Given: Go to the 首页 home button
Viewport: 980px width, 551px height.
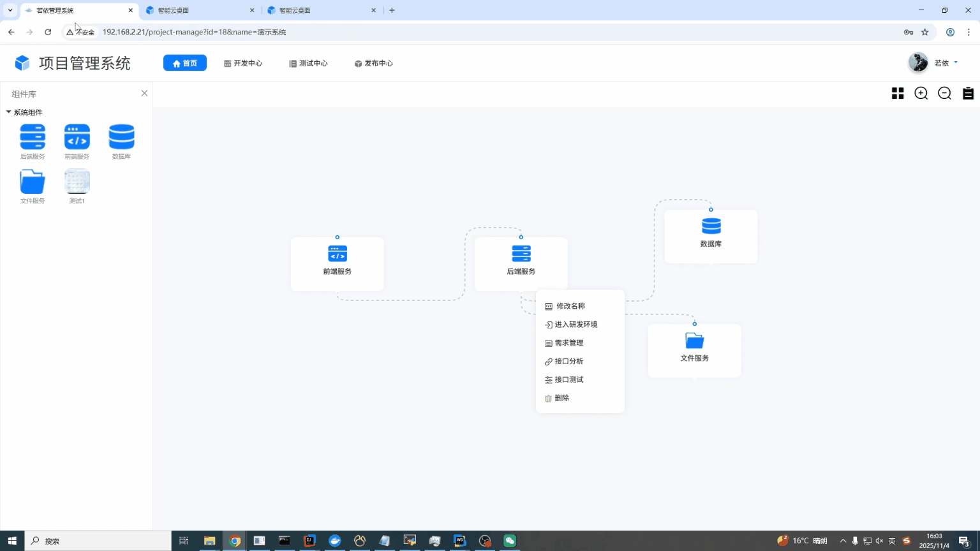Looking at the screenshot, I should [x=185, y=63].
